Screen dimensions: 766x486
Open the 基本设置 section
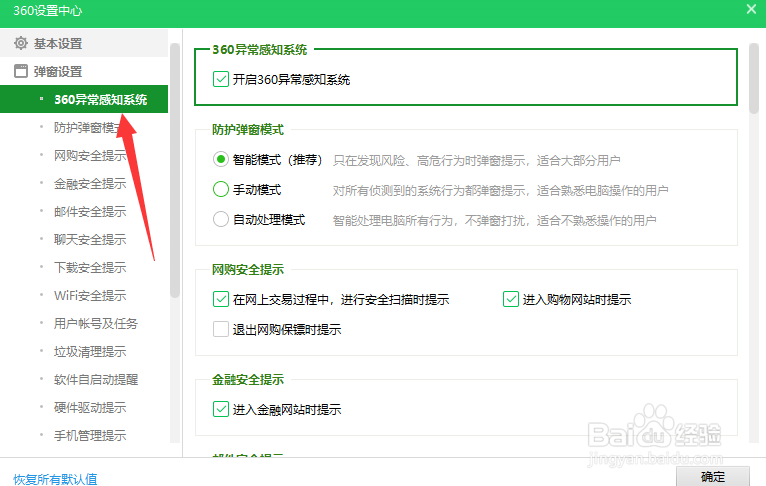(84, 43)
